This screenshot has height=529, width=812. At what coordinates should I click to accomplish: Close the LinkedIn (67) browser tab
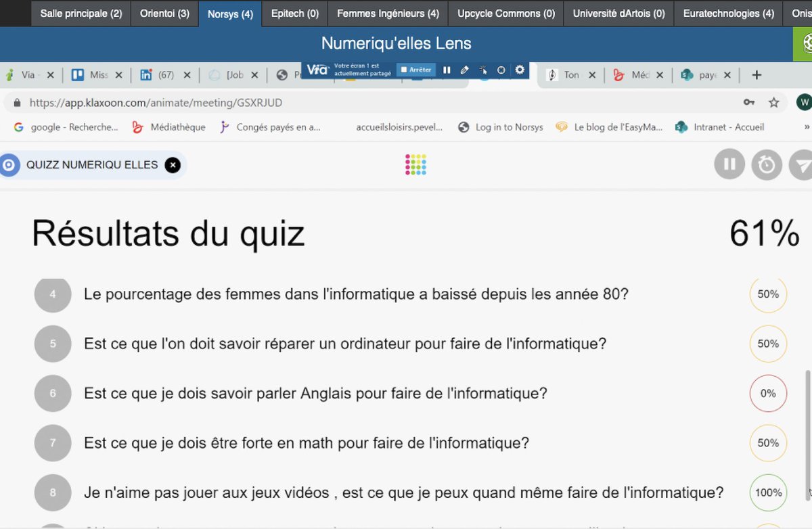tap(187, 75)
